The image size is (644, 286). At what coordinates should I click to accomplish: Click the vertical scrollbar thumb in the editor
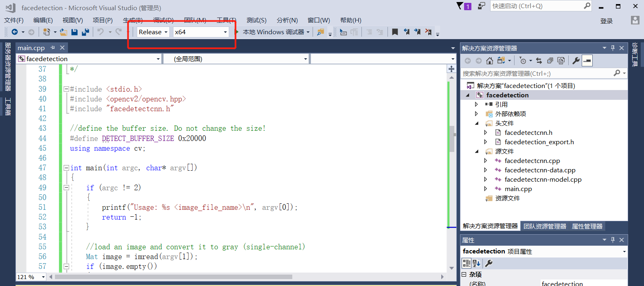[451, 139]
